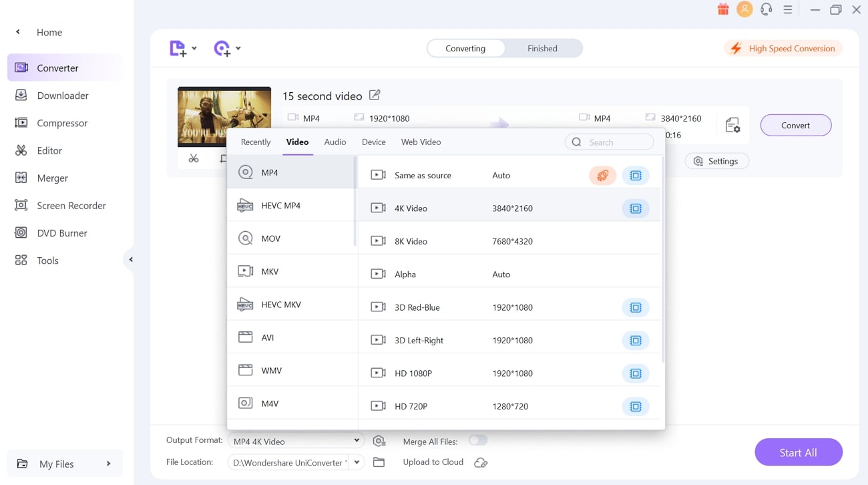Click the rename pencil icon next to video title

click(x=374, y=95)
